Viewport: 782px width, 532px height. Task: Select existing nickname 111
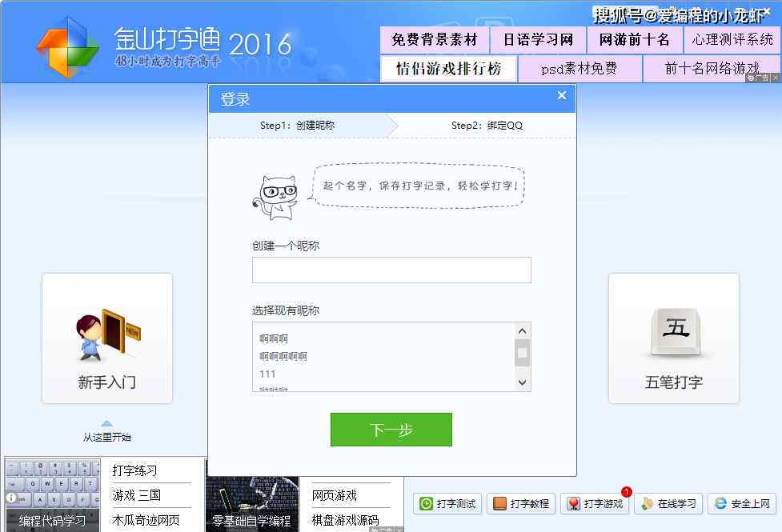coord(267,374)
